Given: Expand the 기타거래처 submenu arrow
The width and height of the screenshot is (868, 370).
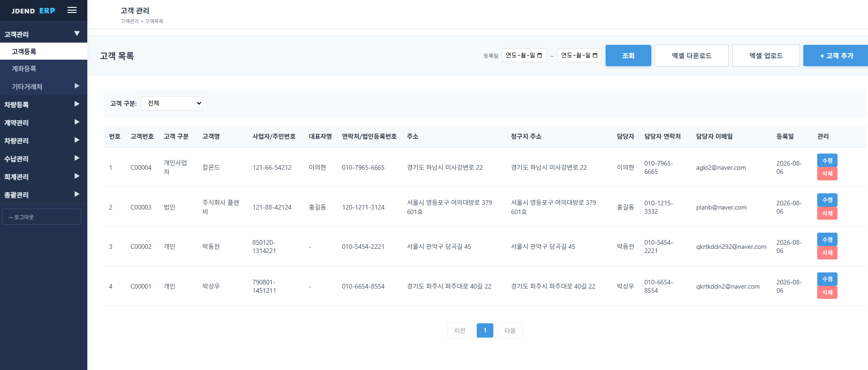Looking at the screenshot, I should (77, 86).
